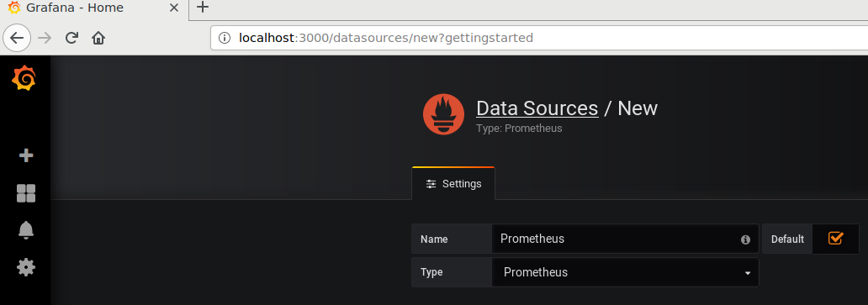Uncheck the Default data source checkbox
The height and width of the screenshot is (305, 868).
click(835, 238)
